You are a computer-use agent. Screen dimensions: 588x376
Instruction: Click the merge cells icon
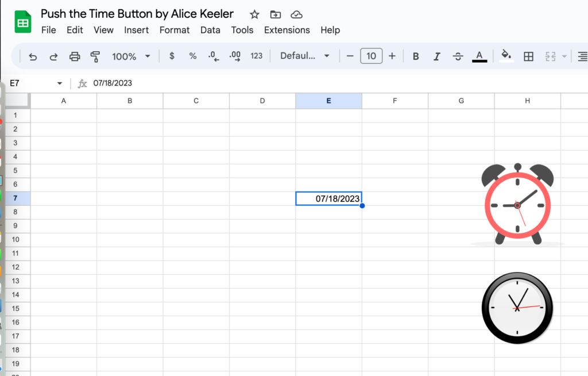[550, 56]
